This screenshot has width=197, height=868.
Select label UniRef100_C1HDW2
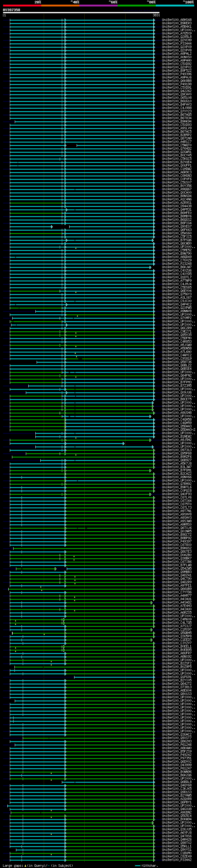tap(177, 169)
